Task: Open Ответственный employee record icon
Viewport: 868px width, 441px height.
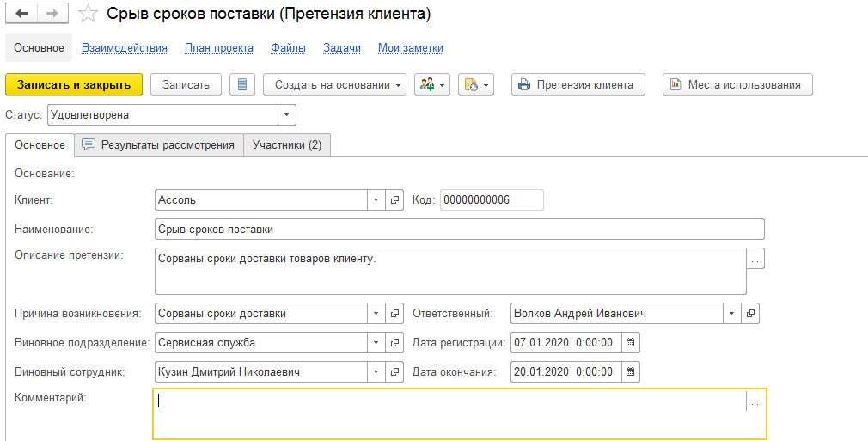Action: tap(751, 314)
